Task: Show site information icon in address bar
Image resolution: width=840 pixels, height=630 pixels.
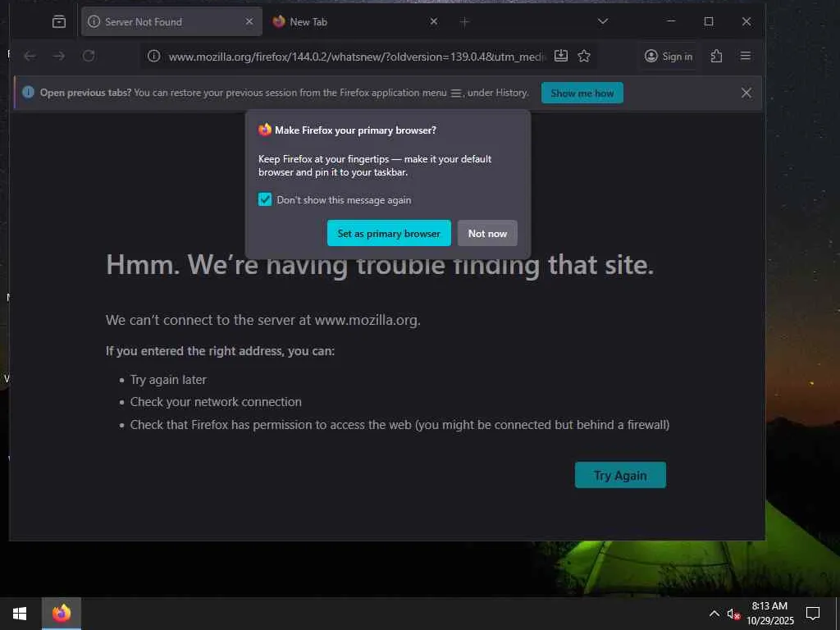Action: (x=153, y=57)
